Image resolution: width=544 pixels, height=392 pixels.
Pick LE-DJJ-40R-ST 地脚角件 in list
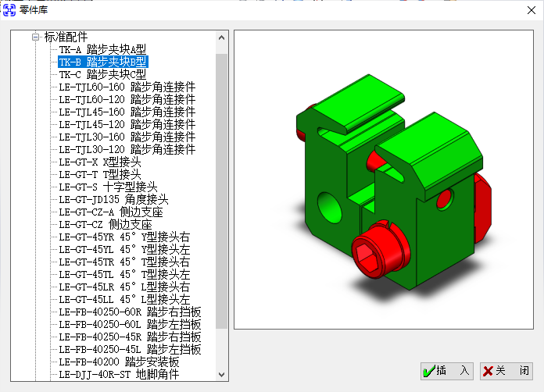point(119,374)
